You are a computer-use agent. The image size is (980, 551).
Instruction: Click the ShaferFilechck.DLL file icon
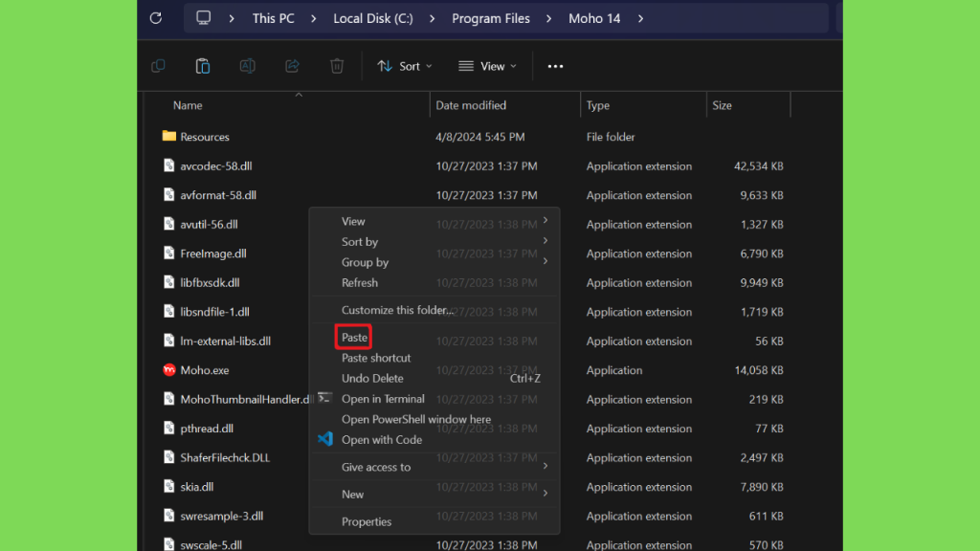(x=168, y=457)
